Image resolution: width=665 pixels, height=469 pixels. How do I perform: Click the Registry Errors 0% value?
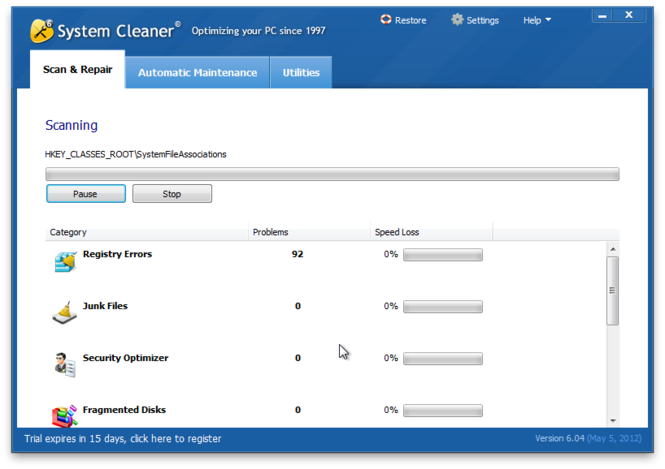391,254
